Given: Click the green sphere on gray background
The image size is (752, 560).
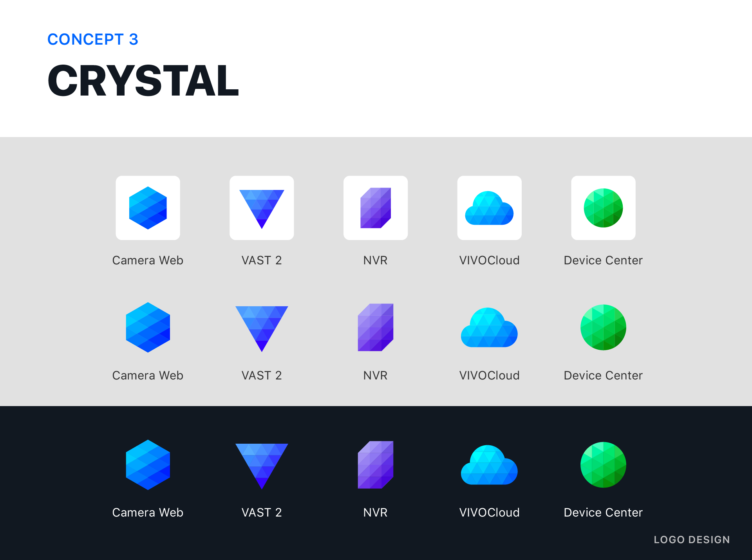Looking at the screenshot, I should 603,327.
